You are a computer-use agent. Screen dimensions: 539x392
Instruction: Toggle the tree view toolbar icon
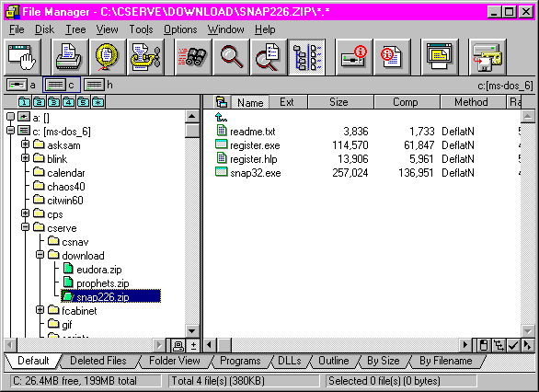[x=307, y=57]
